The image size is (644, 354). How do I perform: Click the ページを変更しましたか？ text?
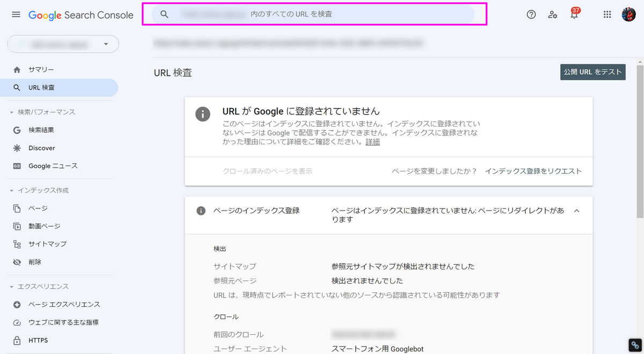click(435, 171)
